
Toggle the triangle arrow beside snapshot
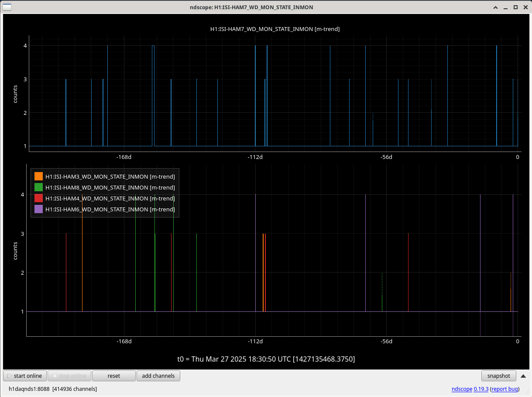click(x=523, y=376)
